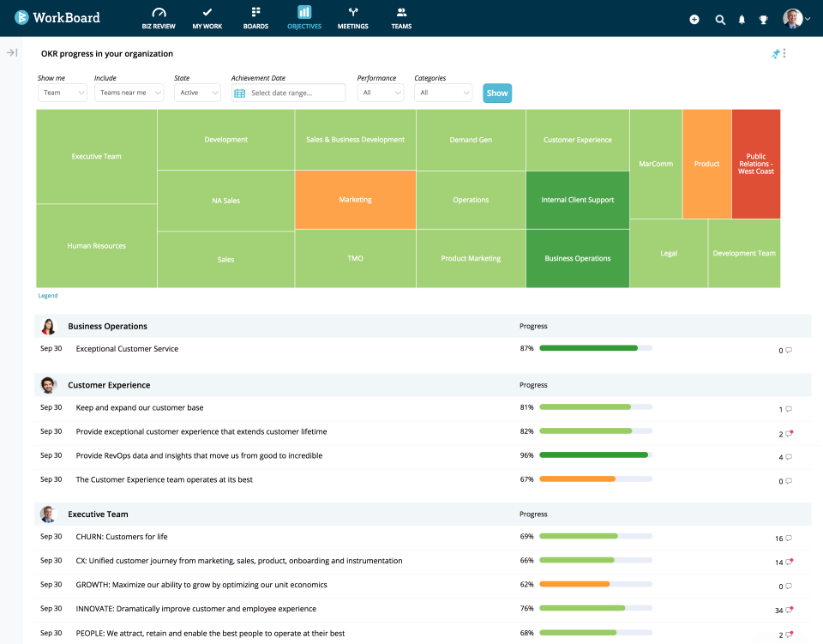This screenshot has height=644, width=823.
Task: Expand the State dropdown showing Active
Action: (x=197, y=92)
